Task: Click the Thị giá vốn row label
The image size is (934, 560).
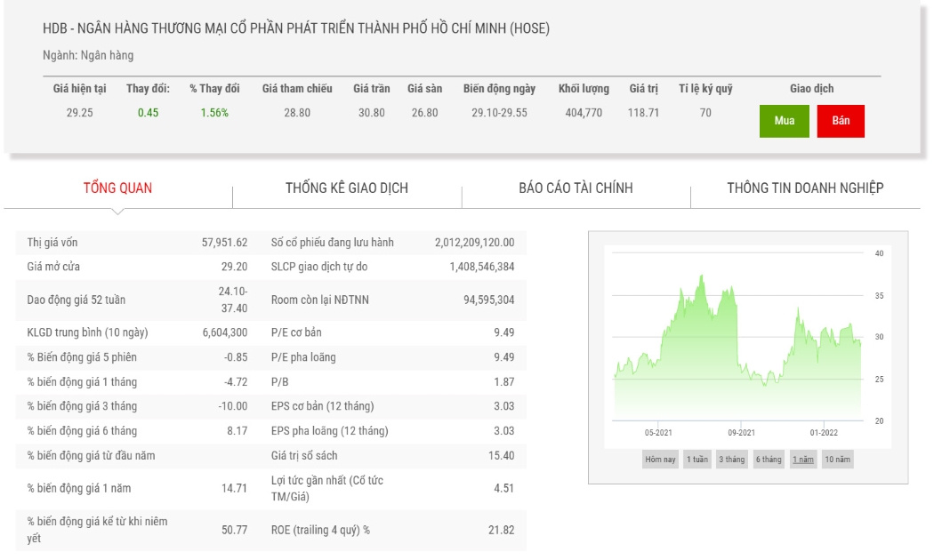Action: [x=52, y=242]
